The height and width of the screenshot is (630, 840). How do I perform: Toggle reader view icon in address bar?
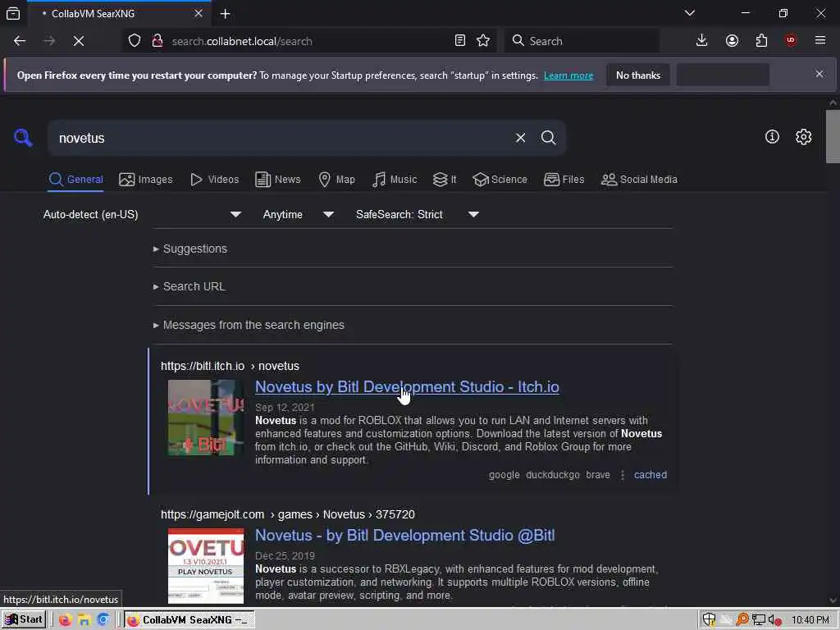459,41
